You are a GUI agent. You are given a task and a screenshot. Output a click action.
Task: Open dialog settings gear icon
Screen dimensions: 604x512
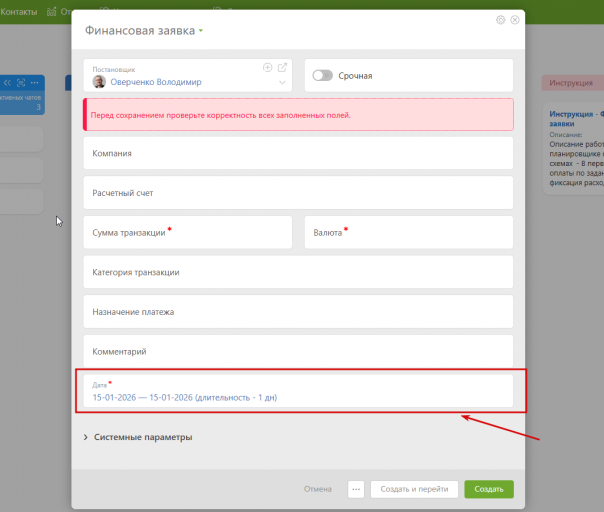click(500, 20)
